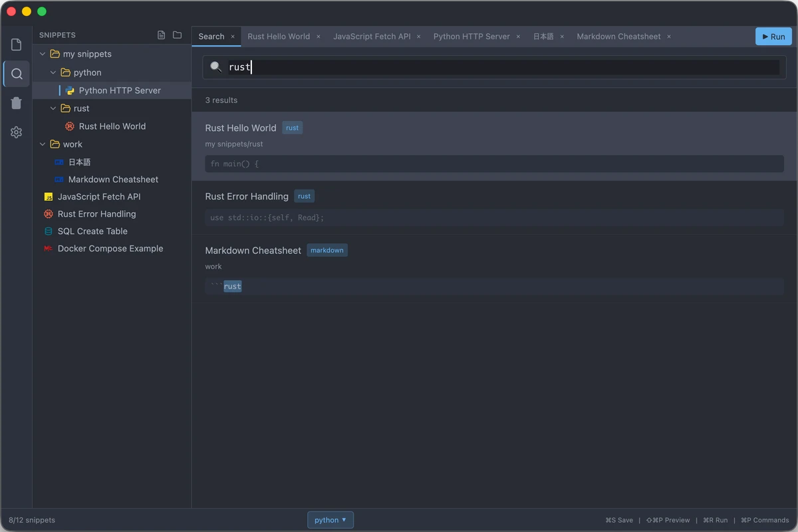
Task: Click ⌘R Run in status bar
Action: 715,520
